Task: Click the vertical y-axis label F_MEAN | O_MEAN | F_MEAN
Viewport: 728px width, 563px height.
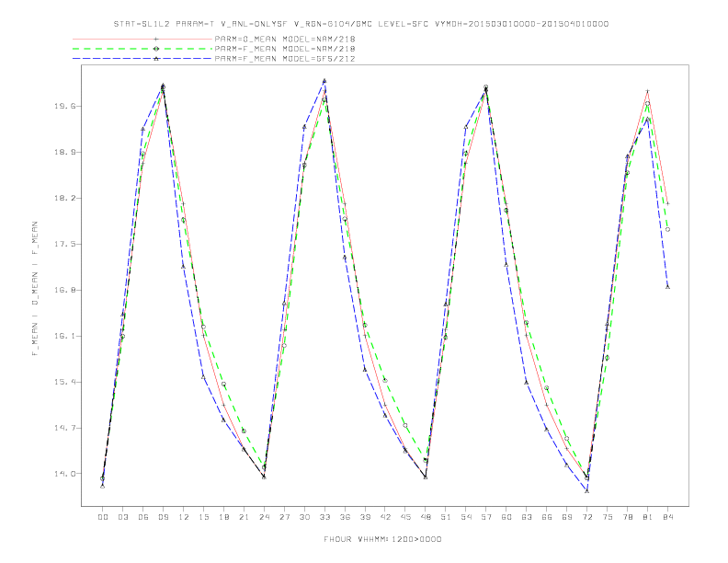Action: pos(35,289)
